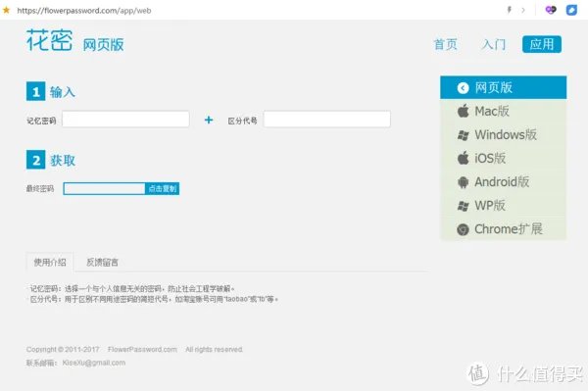Click the back arrow icon beside 网页版
The height and width of the screenshot is (391, 588).
click(464, 88)
